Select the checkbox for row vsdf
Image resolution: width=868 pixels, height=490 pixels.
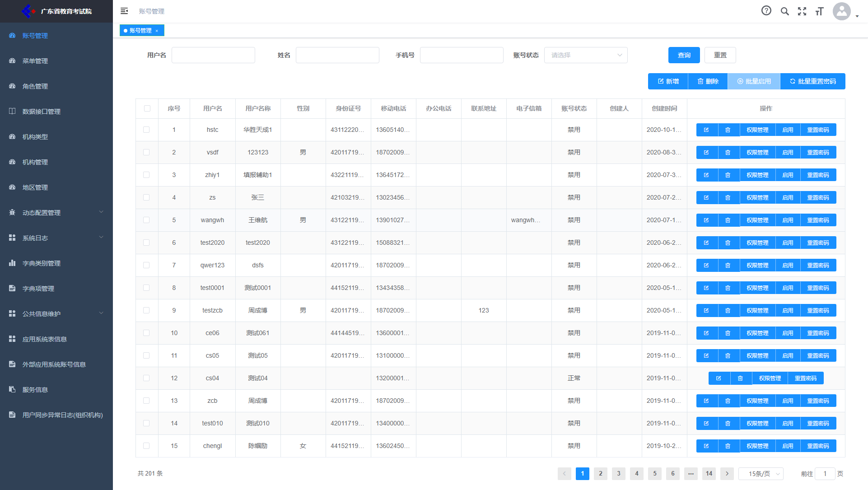click(x=146, y=152)
